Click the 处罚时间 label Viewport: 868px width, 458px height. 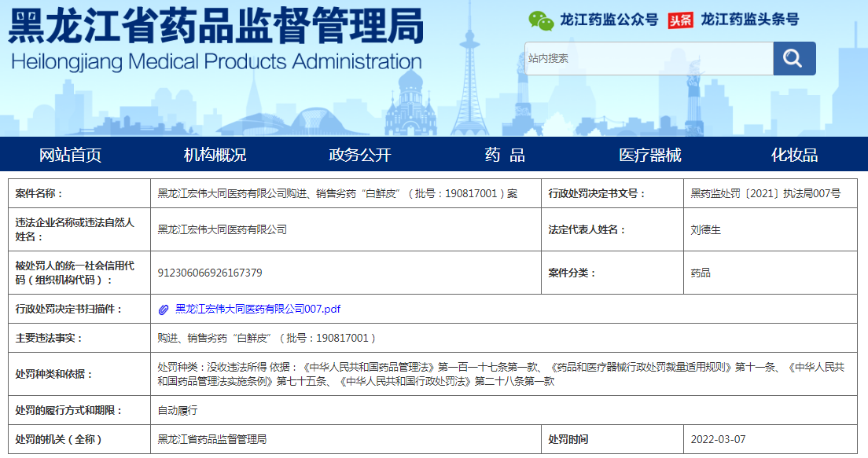click(568, 439)
